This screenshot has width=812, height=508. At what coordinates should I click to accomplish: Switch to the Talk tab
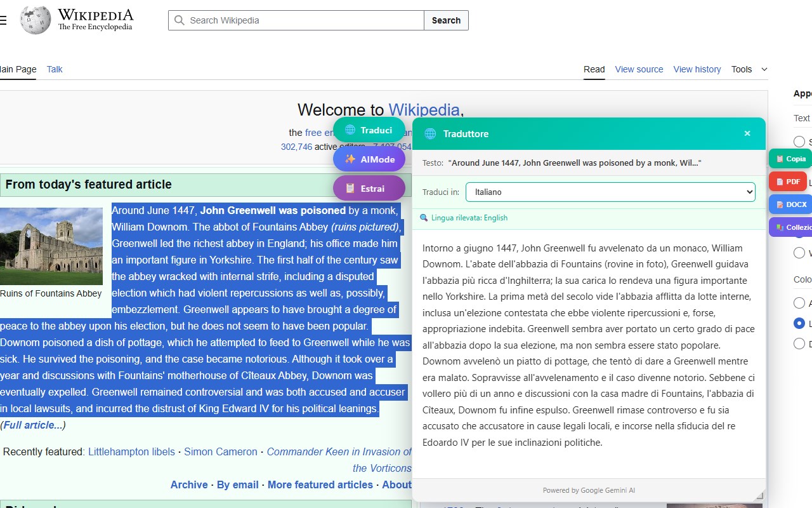tap(55, 69)
